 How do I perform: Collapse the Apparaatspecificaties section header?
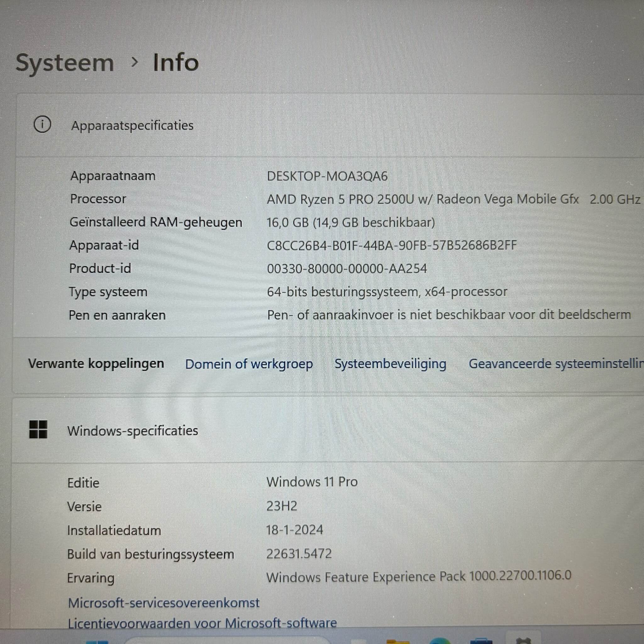point(330,125)
